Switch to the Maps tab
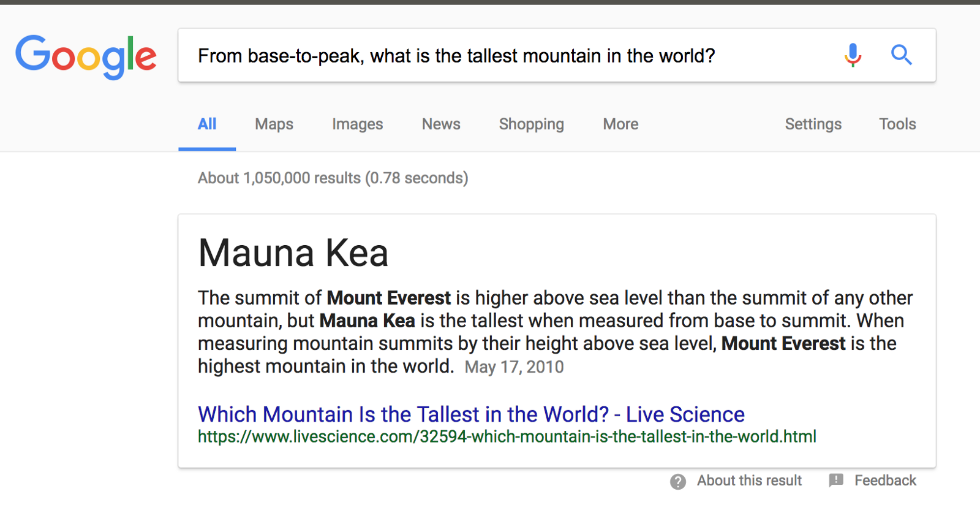The image size is (980, 513). point(274,124)
